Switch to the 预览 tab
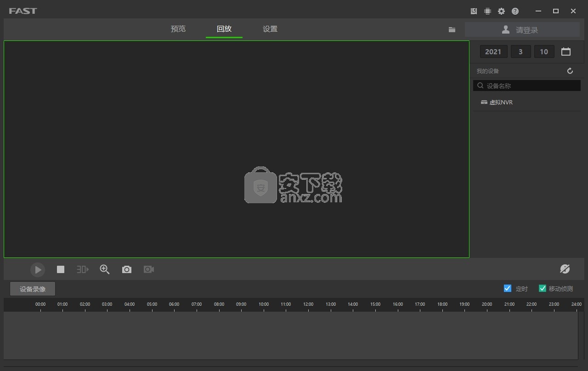 (178, 29)
